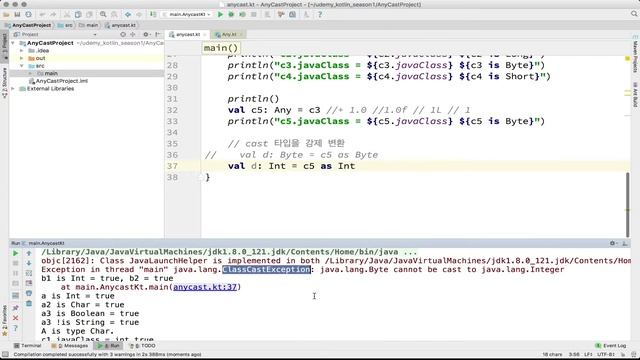Screen dimensions: 640x360
Task: Click the editor vertical scrollbar
Action: [x=628, y=204]
